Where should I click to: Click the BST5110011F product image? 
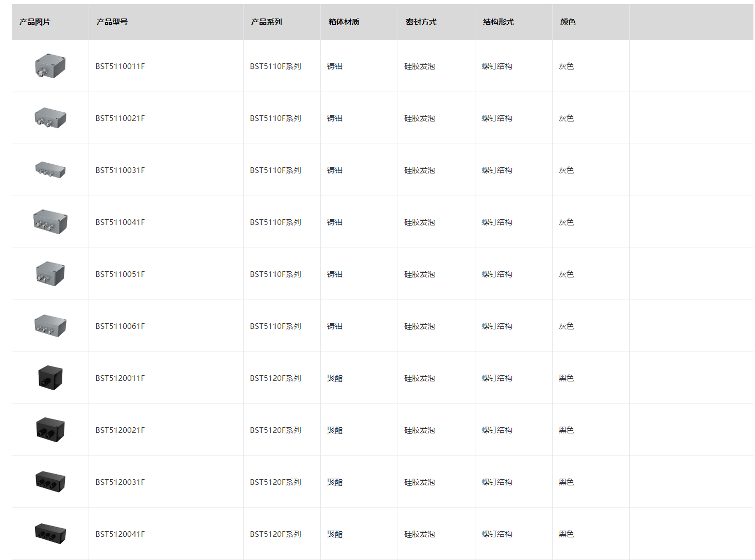pyautogui.click(x=50, y=66)
